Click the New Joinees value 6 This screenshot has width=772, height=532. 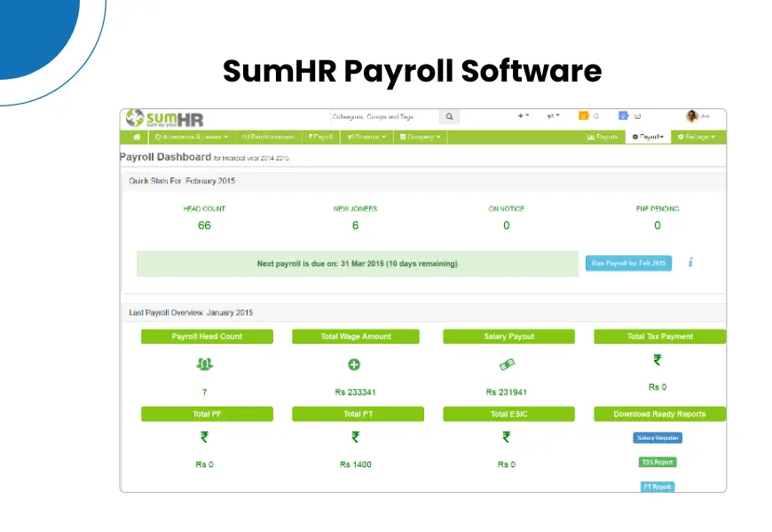[x=356, y=225]
